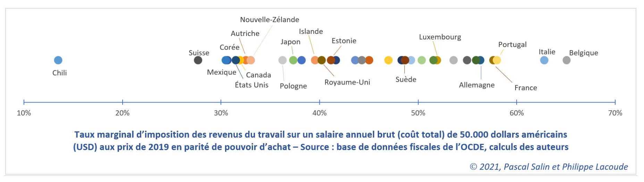Select the Royaume-Uni label
The image size is (644, 182).
(347, 83)
